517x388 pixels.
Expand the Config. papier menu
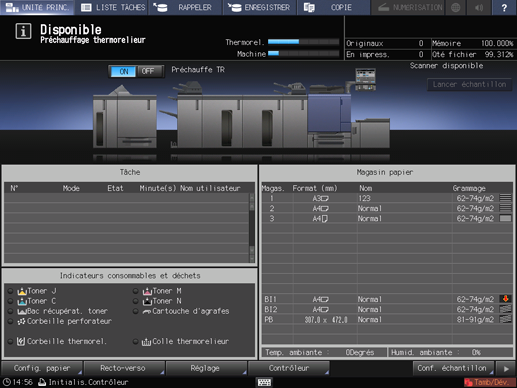[42, 368]
